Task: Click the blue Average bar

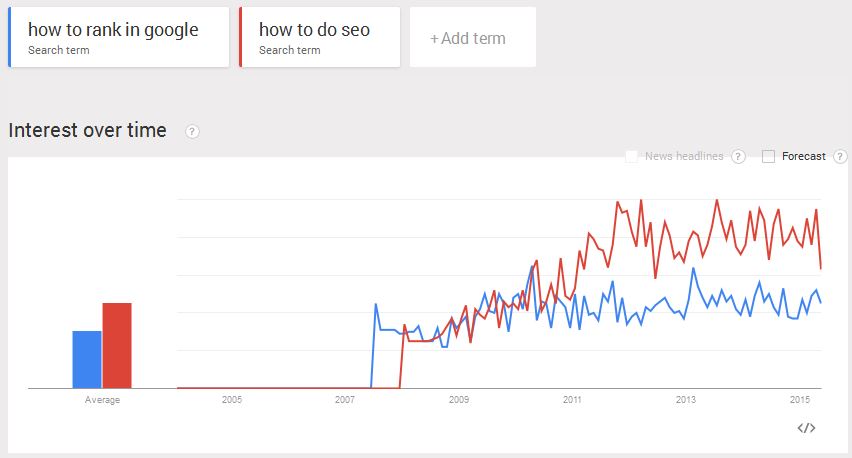Action: [86, 359]
